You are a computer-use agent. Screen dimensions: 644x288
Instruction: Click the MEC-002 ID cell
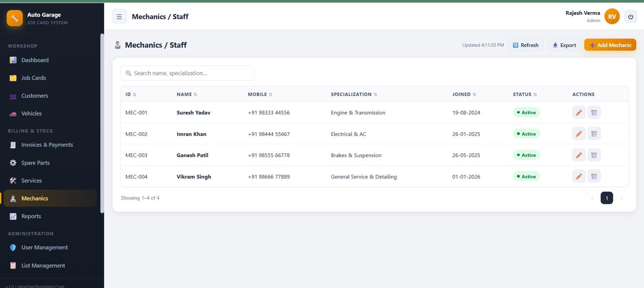click(x=136, y=134)
